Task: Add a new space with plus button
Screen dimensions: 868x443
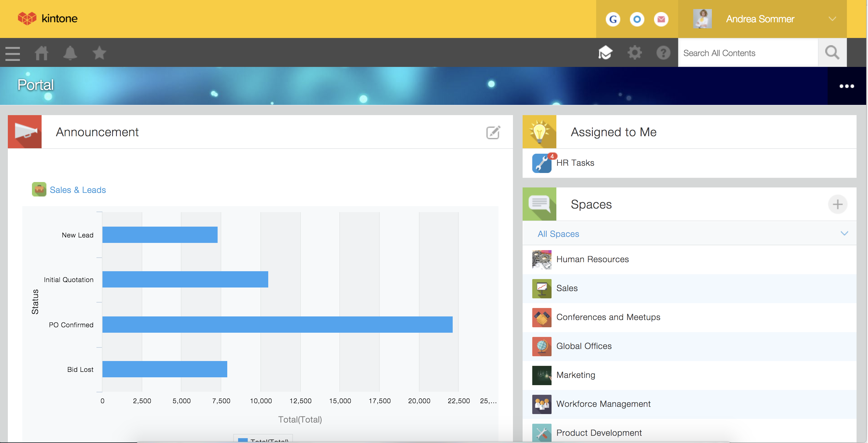Action: [838, 204]
